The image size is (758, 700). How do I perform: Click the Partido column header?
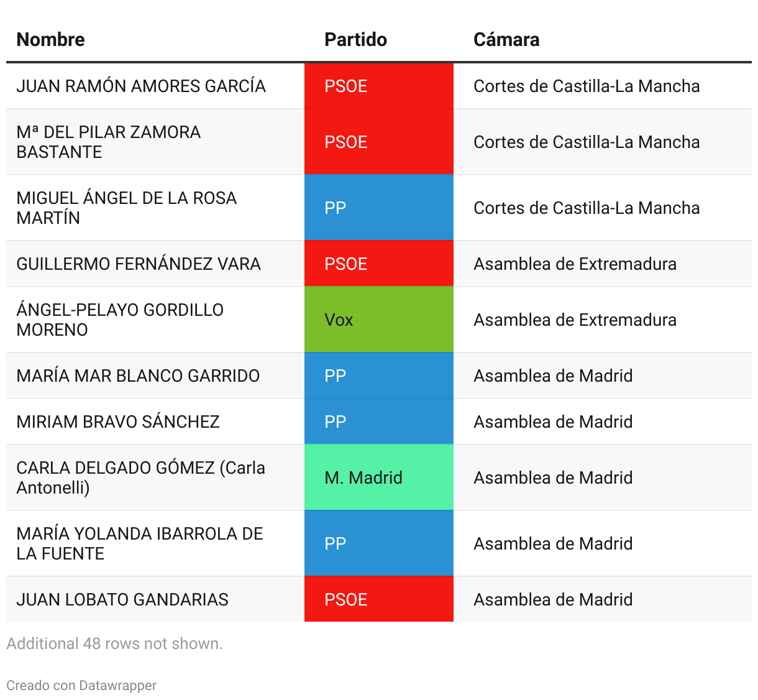coord(355,39)
